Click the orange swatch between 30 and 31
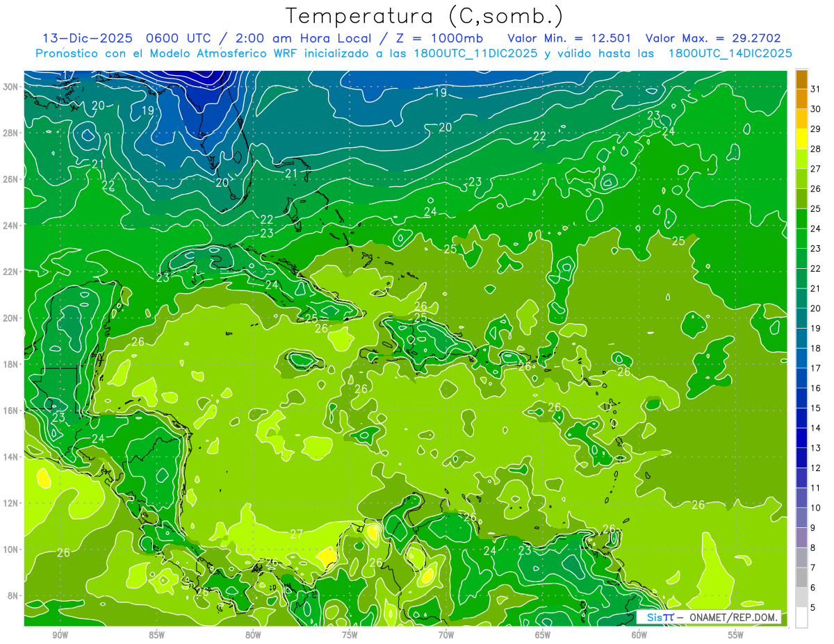Screen dimensions: 834x644 [801, 99]
